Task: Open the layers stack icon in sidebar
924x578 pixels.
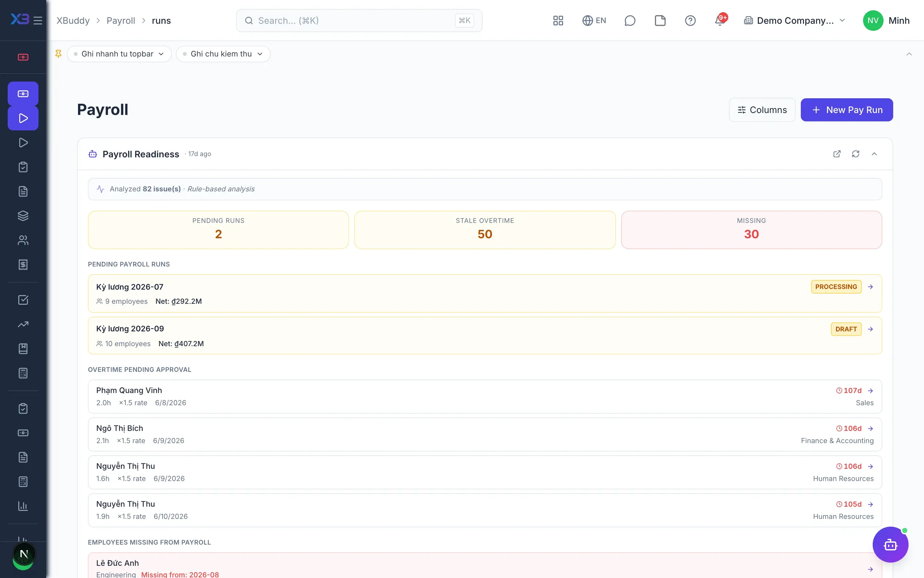Action: [x=23, y=216]
